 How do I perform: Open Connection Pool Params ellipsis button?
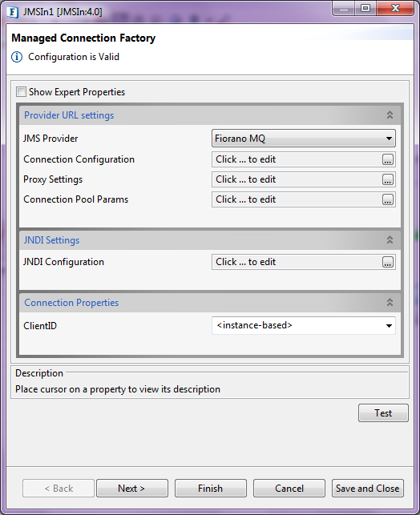[x=388, y=199]
